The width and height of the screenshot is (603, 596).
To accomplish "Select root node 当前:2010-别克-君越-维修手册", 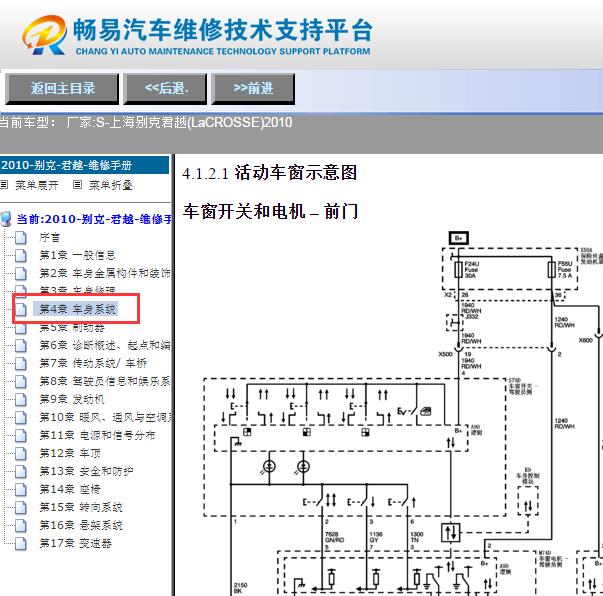I will coord(94,219).
